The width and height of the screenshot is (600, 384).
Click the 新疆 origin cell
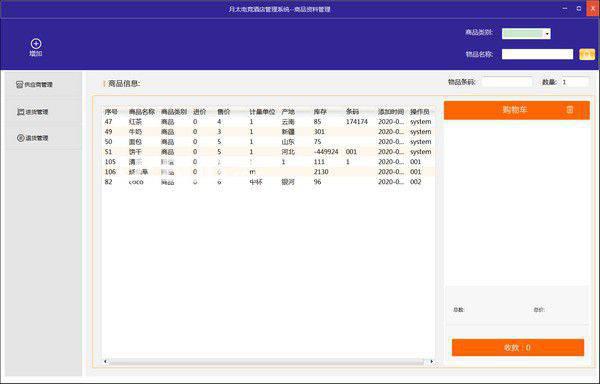[288, 132]
